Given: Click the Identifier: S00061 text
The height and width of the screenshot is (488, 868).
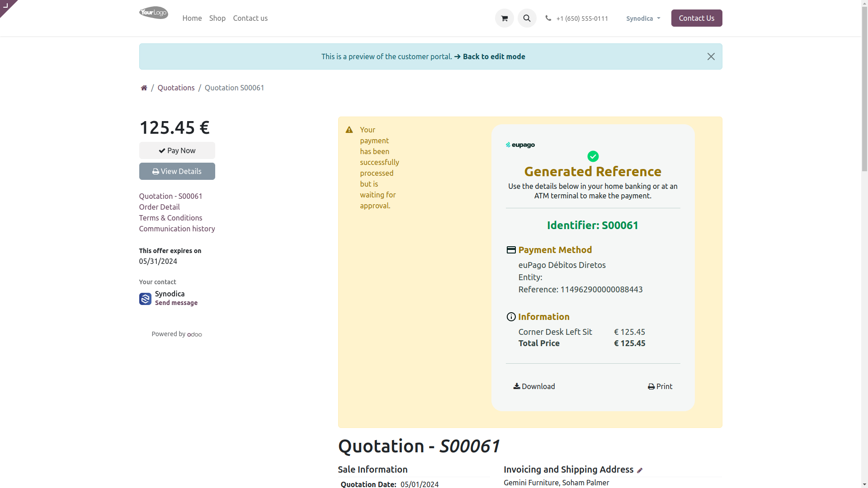Looking at the screenshot, I should tap(593, 225).
